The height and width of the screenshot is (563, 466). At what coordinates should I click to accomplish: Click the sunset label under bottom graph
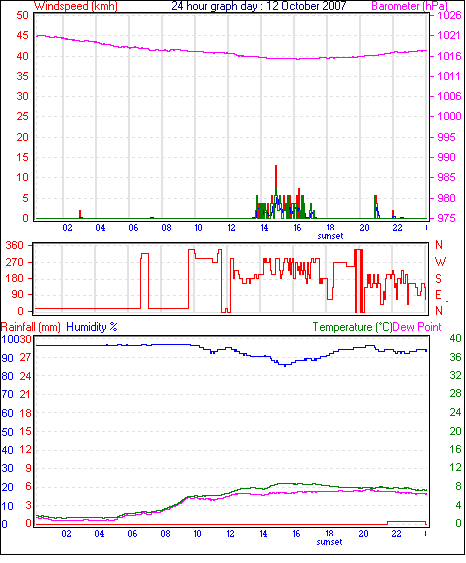tap(329, 542)
